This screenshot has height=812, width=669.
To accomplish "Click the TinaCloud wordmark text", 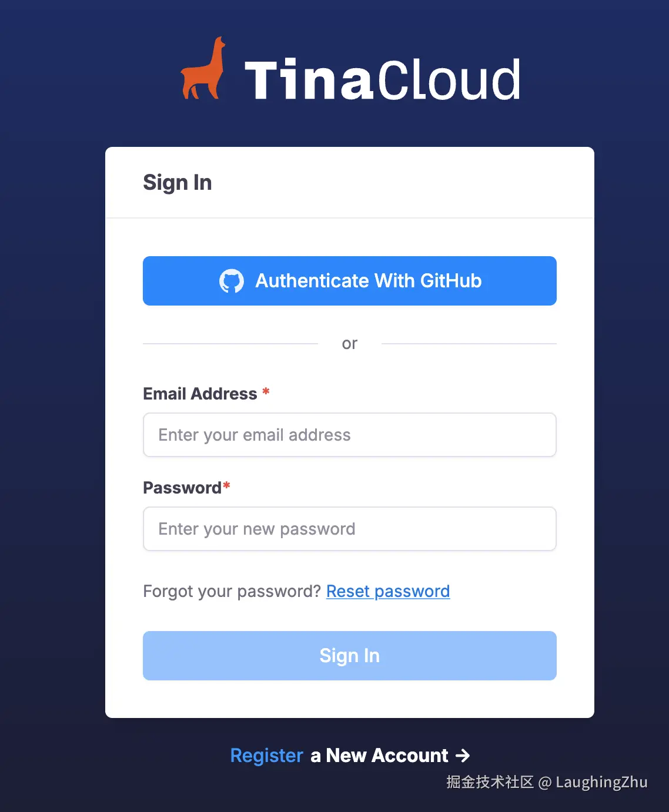I will click(382, 79).
